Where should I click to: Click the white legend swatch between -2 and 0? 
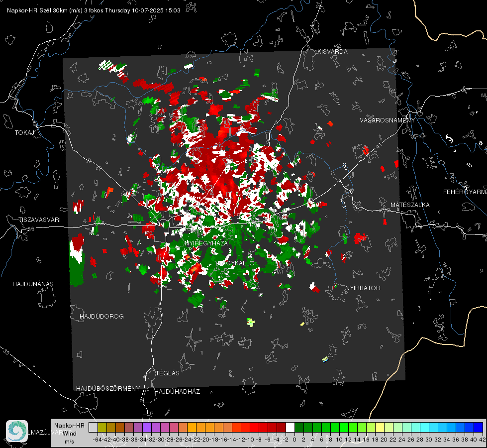click(x=290, y=427)
